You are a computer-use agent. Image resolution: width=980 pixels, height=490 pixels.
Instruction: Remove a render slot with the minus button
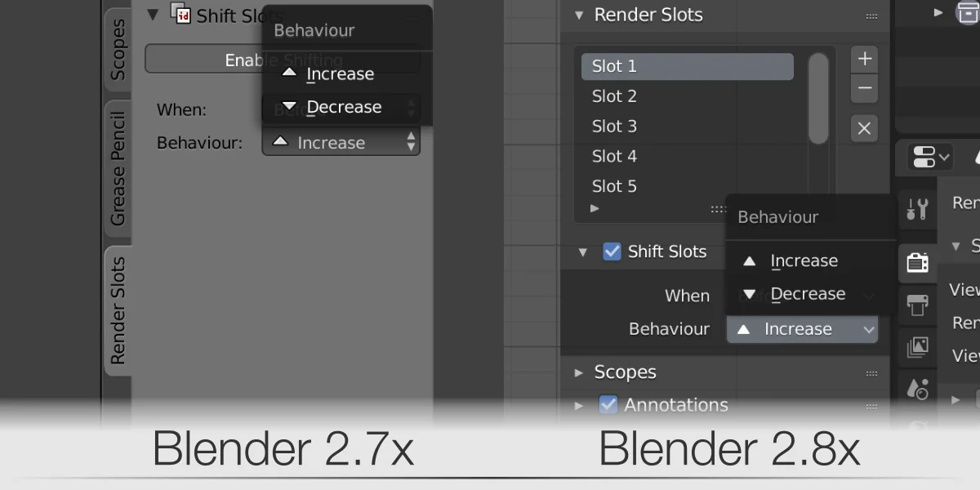click(x=863, y=88)
